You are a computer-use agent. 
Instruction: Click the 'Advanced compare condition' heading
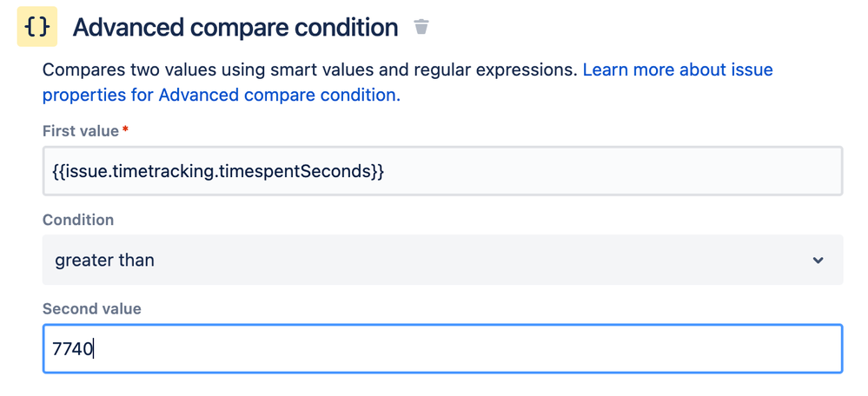click(235, 27)
